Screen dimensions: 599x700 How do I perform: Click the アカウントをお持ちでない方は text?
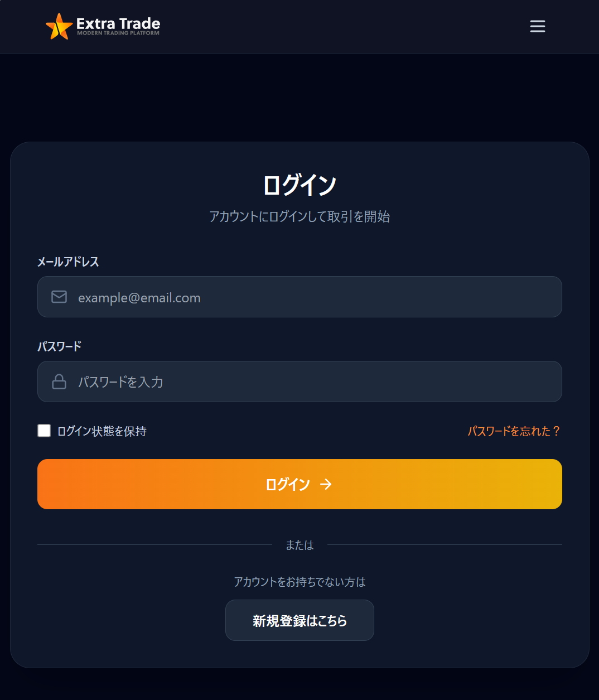pyautogui.click(x=299, y=582)
